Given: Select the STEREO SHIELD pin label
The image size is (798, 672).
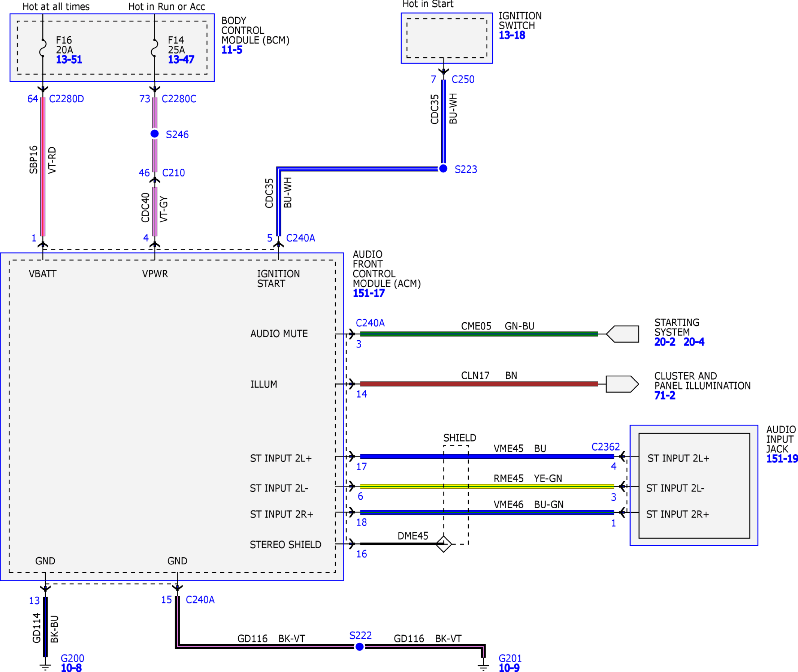Looking at the screenshot, I should click(285, 545).
